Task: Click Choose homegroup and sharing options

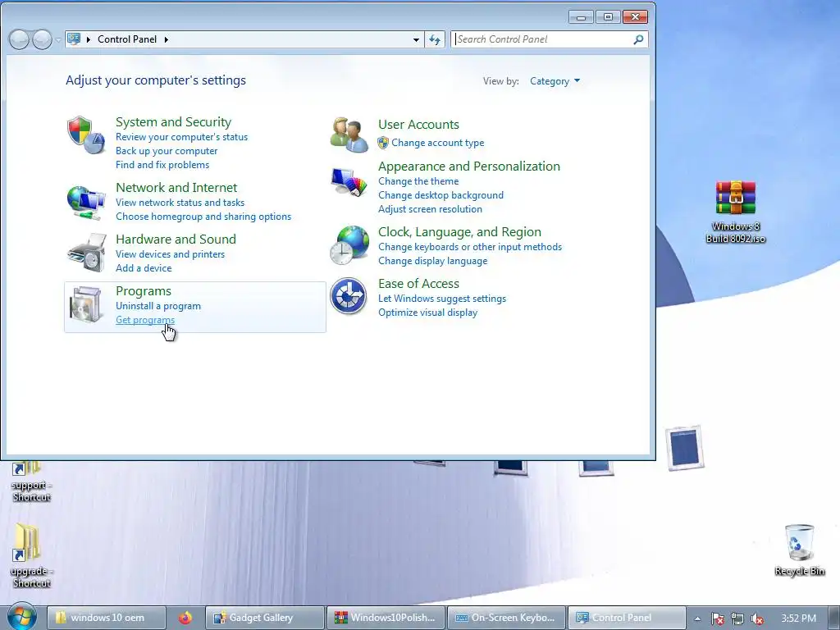Action: click(203, 217)
